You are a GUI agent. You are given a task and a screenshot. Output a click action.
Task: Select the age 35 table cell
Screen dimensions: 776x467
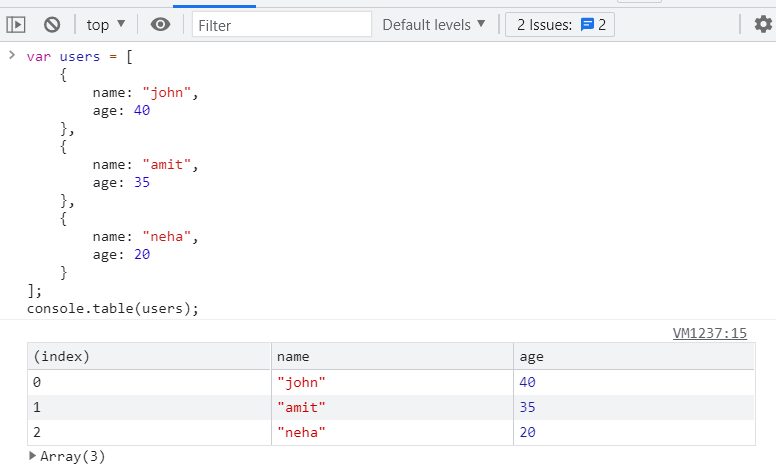click(x=634, y=408)
